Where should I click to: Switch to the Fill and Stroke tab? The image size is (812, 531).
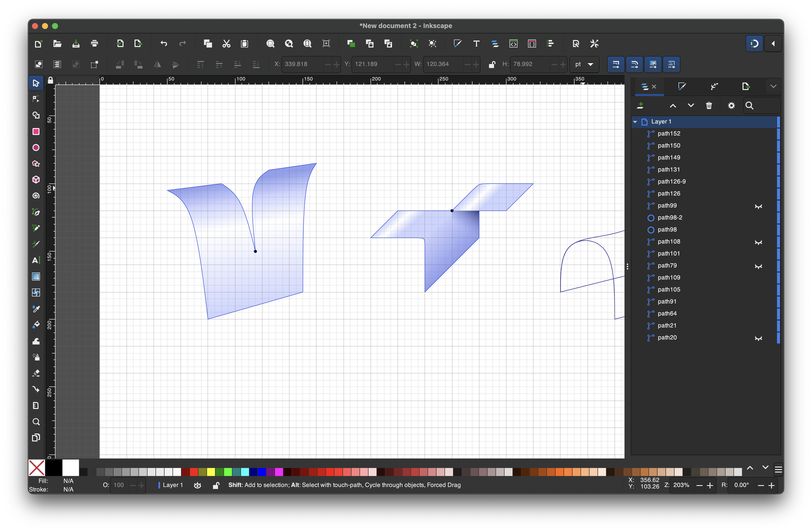click(682, 87)
